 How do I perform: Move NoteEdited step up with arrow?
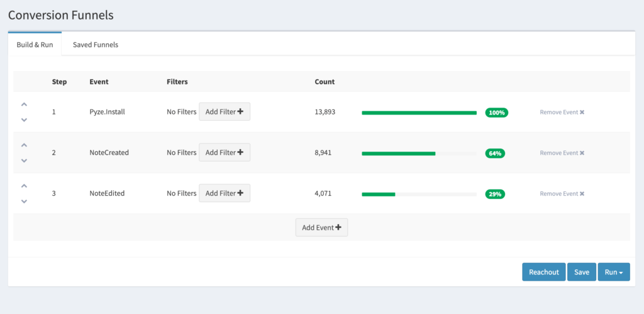point(25,186)
